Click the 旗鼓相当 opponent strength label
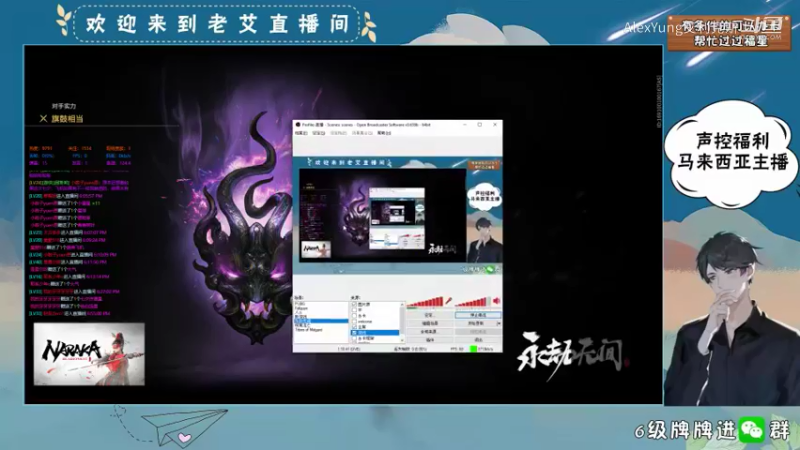This screenshot has height=450, width=800. pyautogui.click(x=67, y=118)
